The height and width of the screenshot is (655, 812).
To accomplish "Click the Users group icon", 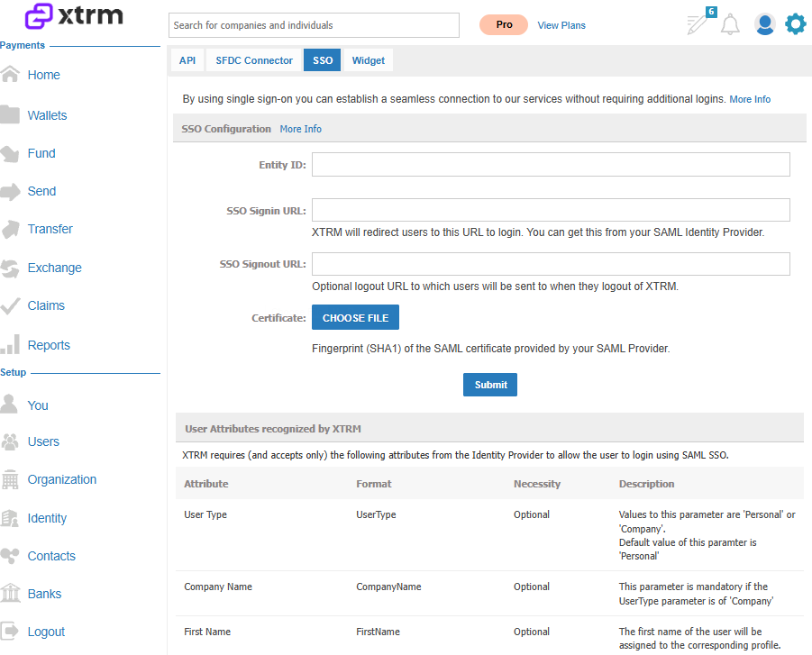I will tap(10, 441).
